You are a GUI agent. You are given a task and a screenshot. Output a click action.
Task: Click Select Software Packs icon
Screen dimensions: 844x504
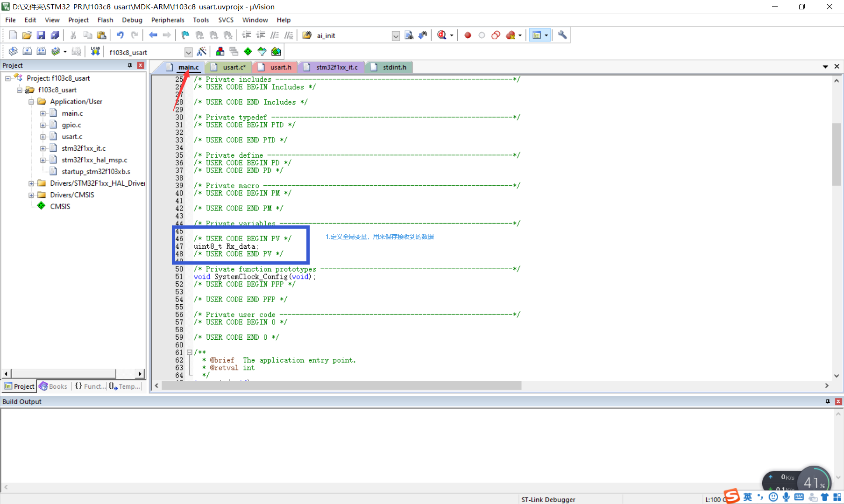[x=262, y=52]
